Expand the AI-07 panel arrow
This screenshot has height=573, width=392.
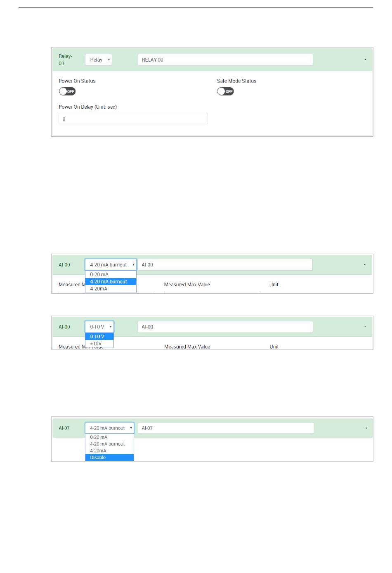pyautogui.click(x=366, y=428)
